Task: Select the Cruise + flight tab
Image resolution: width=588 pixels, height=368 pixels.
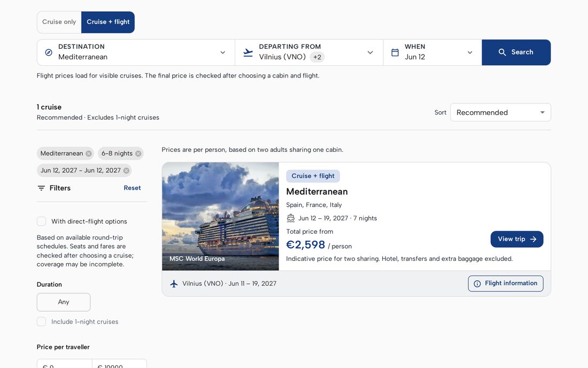Action: pos(108,22)
